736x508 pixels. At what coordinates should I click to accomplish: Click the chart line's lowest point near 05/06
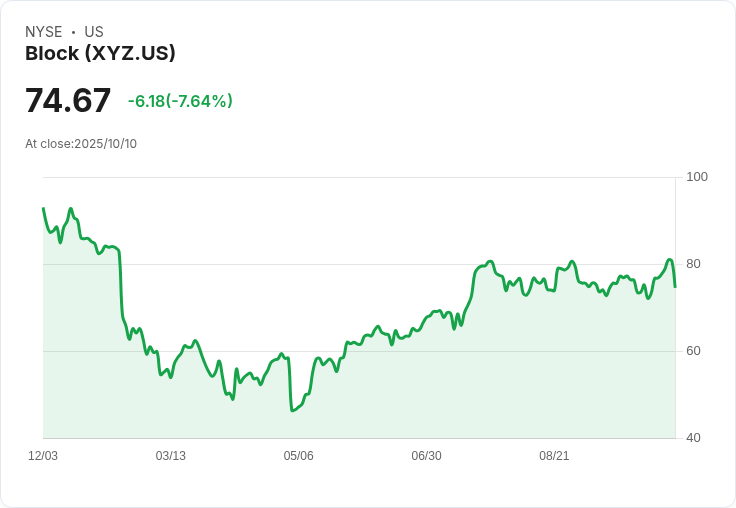[292, 410]
